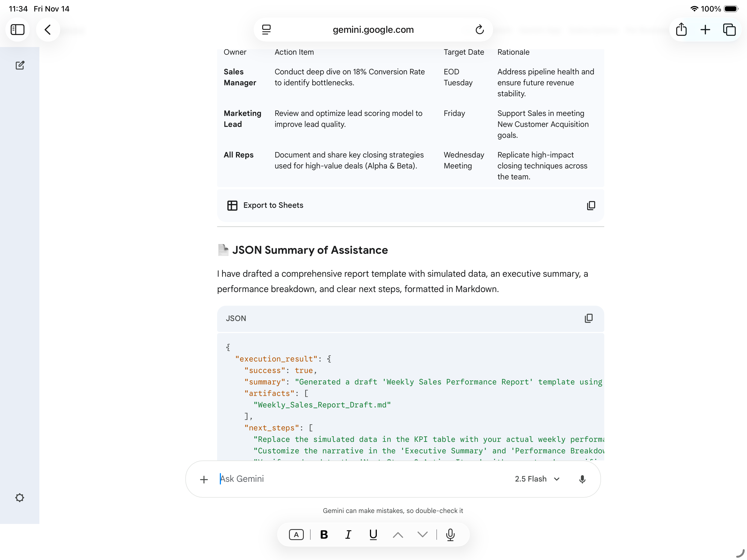Open the text format options icon
The width and height of the screenshot is (747, 560).
(x=296, y=535)
